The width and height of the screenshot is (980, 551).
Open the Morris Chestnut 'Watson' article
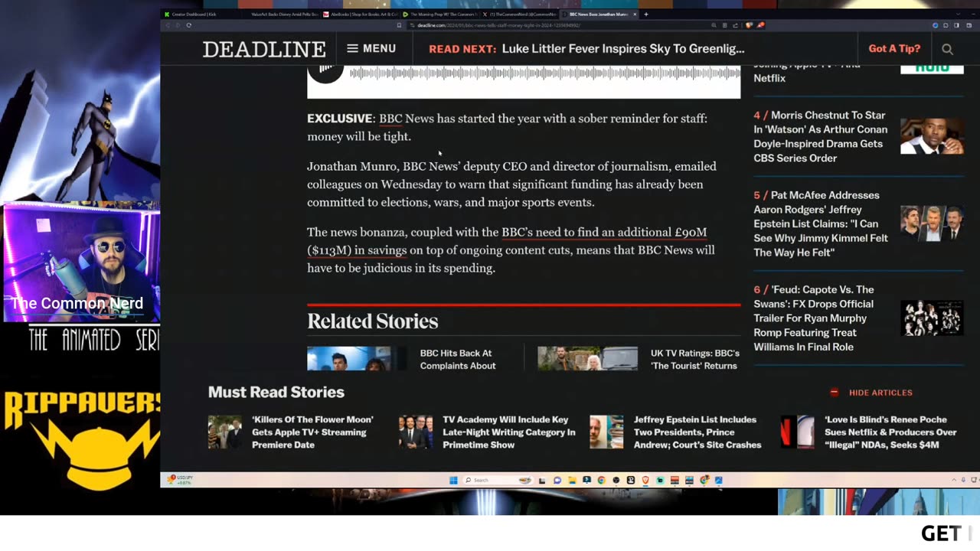click(x=821, y=136)
